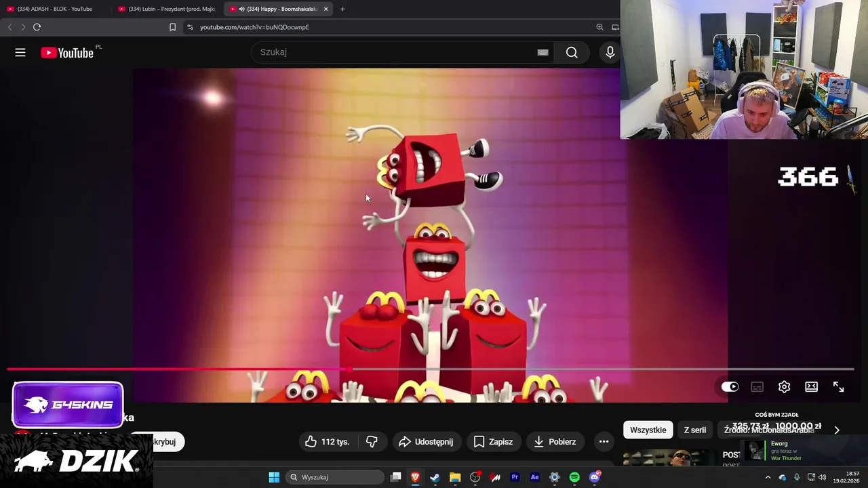Click the Wyszukaj taskbar search box

(335, 477)
